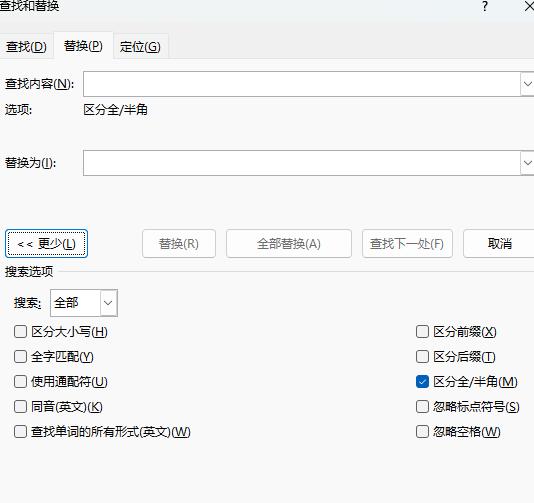Click the 区分全/半角 options text
This screenshot has width=534, height=503.
[x=115, y=110]
